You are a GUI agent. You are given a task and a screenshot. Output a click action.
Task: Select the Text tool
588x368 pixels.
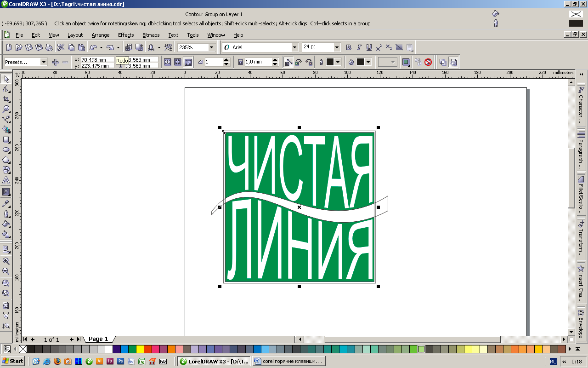[6, 180]
